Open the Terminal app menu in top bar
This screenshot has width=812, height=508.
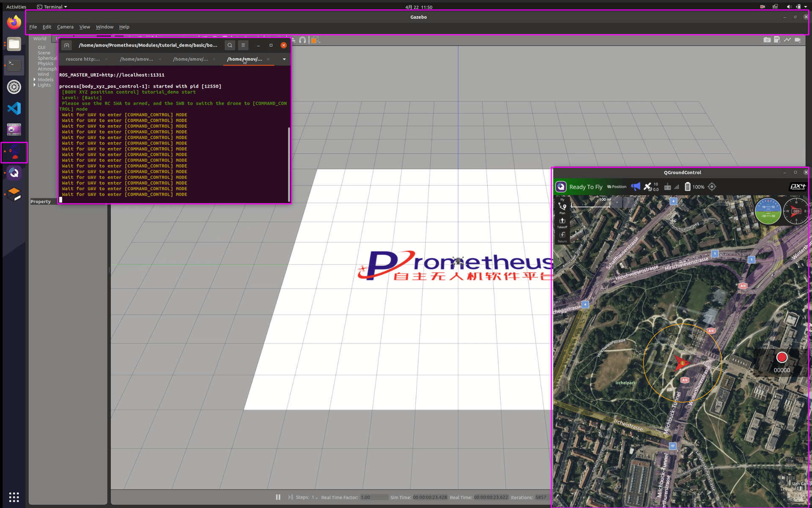(52, 7)
